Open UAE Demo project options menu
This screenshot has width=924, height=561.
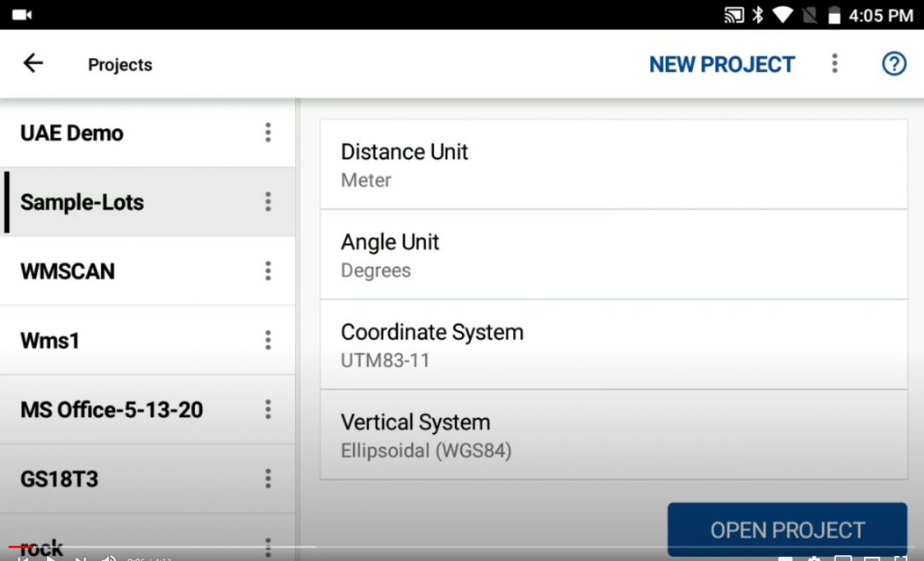click(x=268, y=133)
